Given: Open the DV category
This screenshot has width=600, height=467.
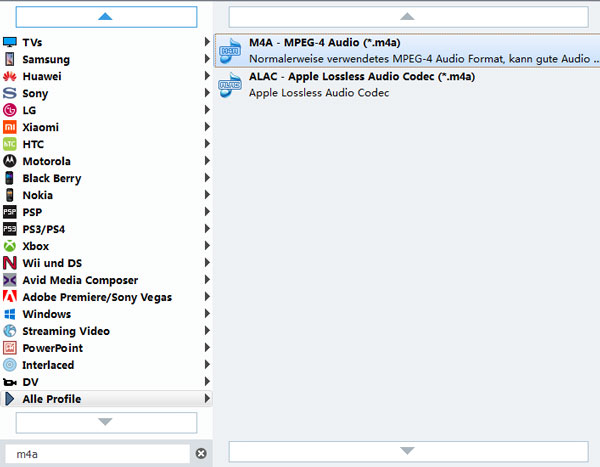Looking at the screenshot, I should coord(106,382).
